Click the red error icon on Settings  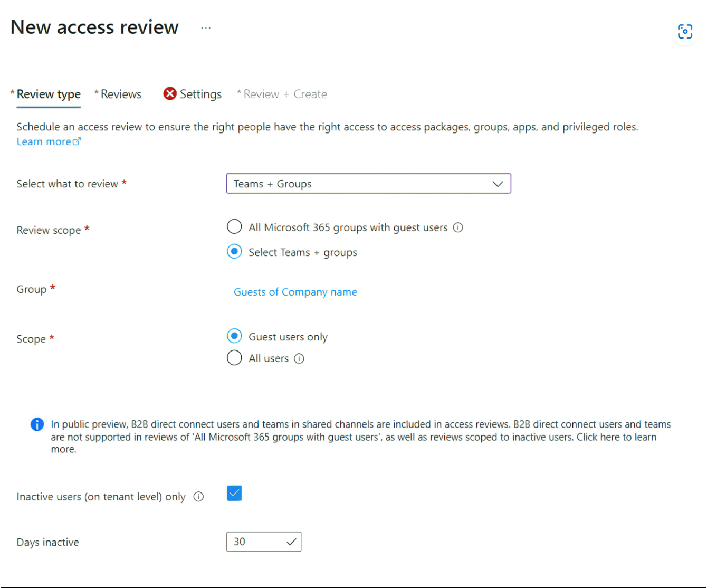[170, 94]
